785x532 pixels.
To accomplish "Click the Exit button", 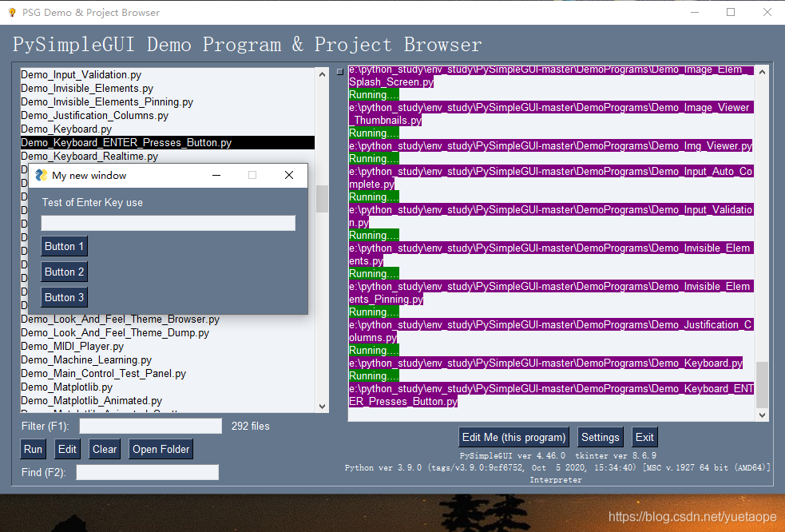I will [x=644, y=437].
